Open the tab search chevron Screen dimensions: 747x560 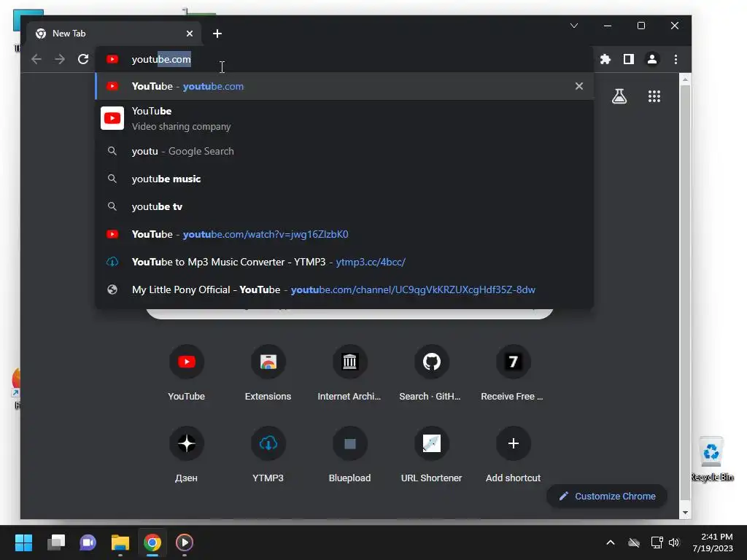[x=574, y=26]
